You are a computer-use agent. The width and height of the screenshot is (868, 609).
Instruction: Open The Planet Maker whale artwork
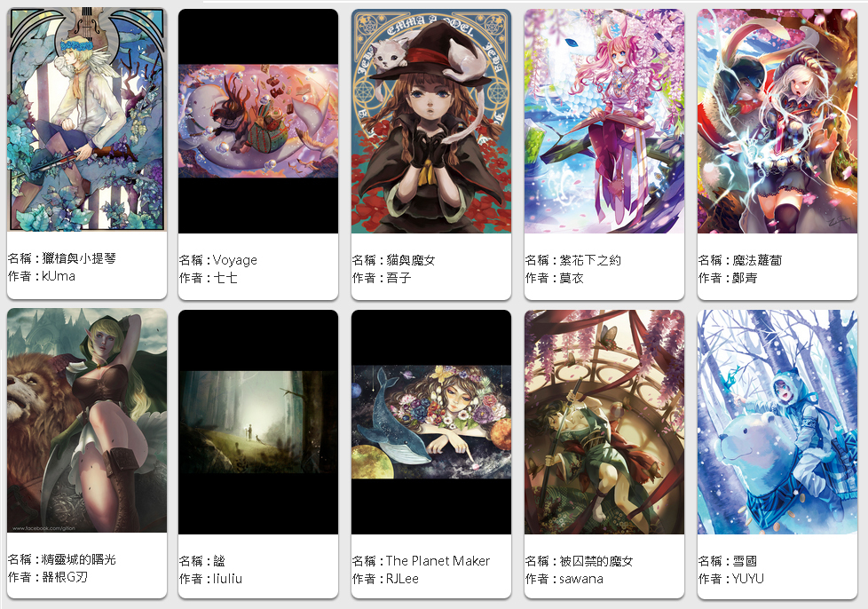430,422
